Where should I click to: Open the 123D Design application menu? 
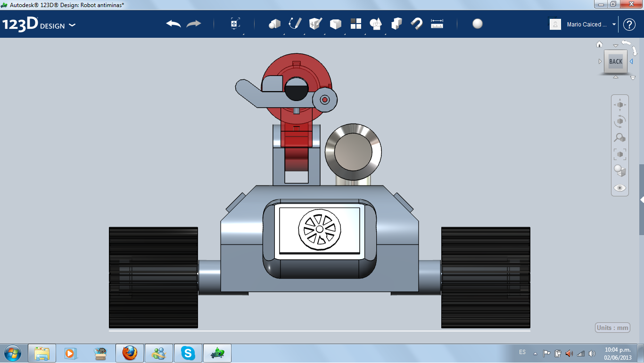click(x=39, y=25)
